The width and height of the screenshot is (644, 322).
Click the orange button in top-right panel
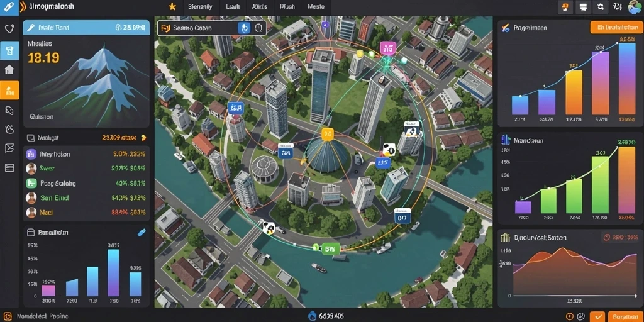click(615, 28)
